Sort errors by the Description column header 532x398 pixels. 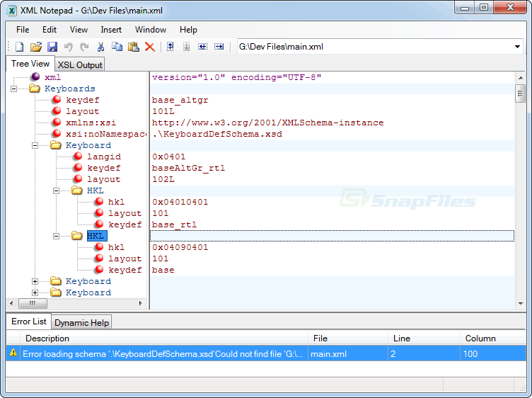[164, 339]
